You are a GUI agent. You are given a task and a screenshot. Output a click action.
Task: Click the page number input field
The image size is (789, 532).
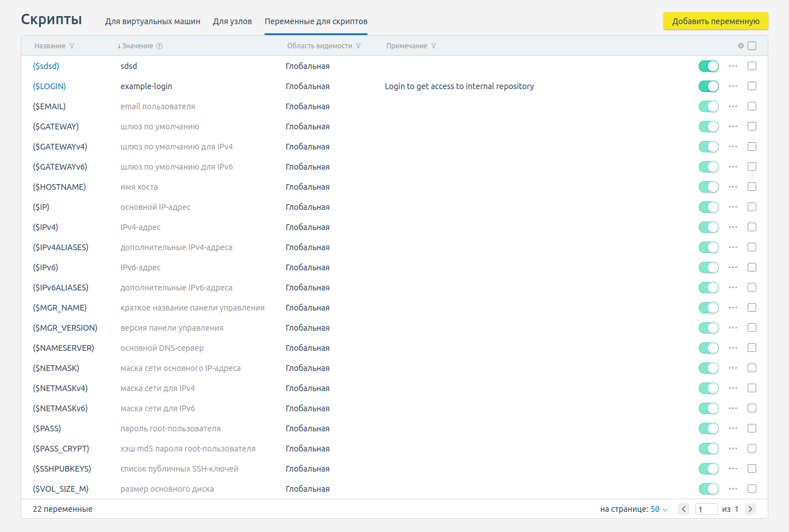(706, 509)
